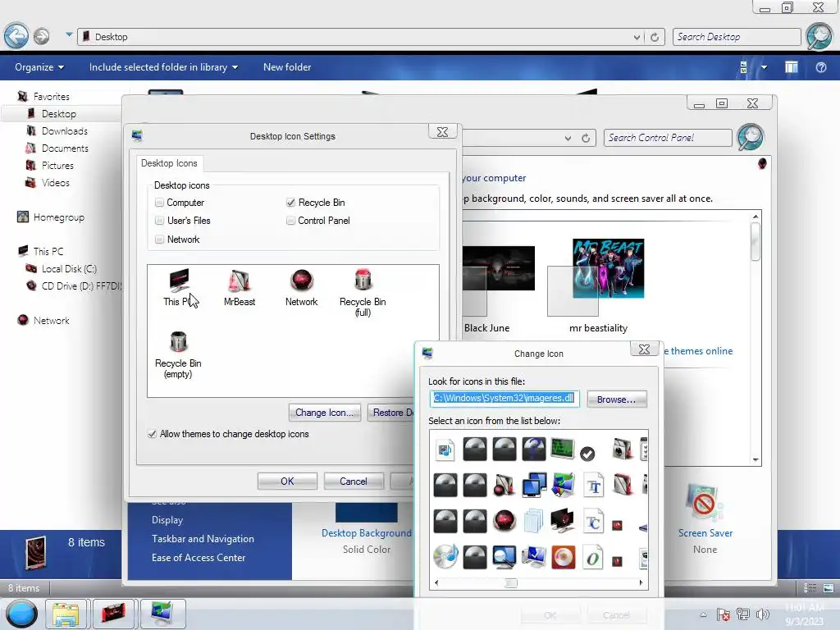Select Recycle Bin (full) icon
The height and width of the screenshot is (630, 840).
(363, 293)
